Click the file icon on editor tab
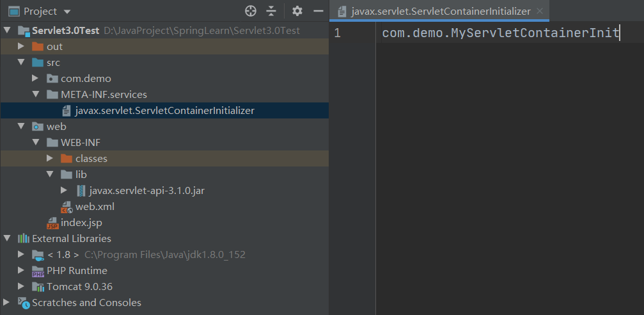644x315 pixels. click(x=342, y=12)
